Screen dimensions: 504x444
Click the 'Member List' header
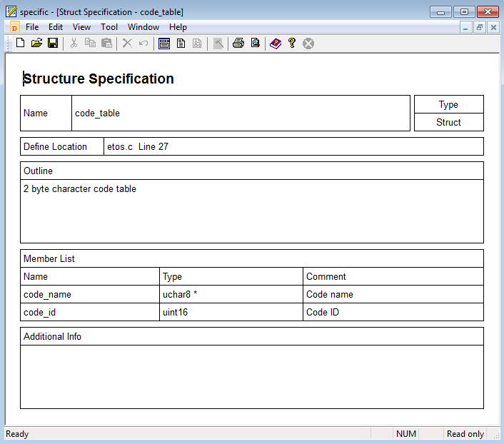click(252, 258)
